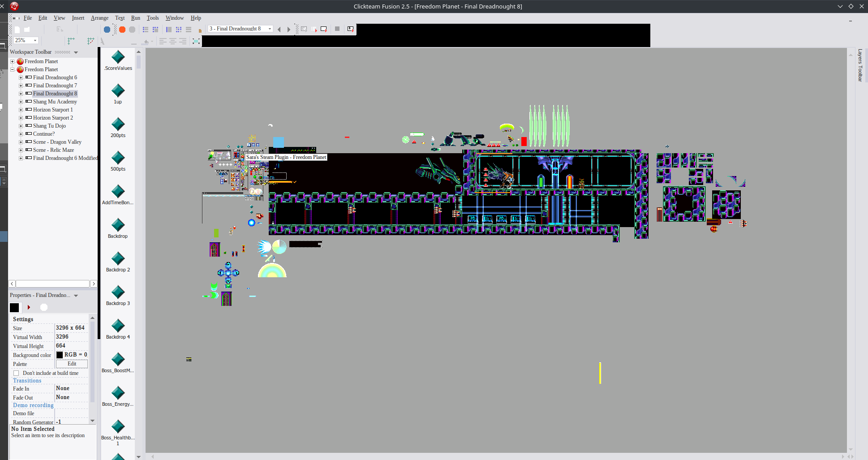Expand Final Dreadnought 6 node
The image size is (868, 460).
(x=21, y=77)
